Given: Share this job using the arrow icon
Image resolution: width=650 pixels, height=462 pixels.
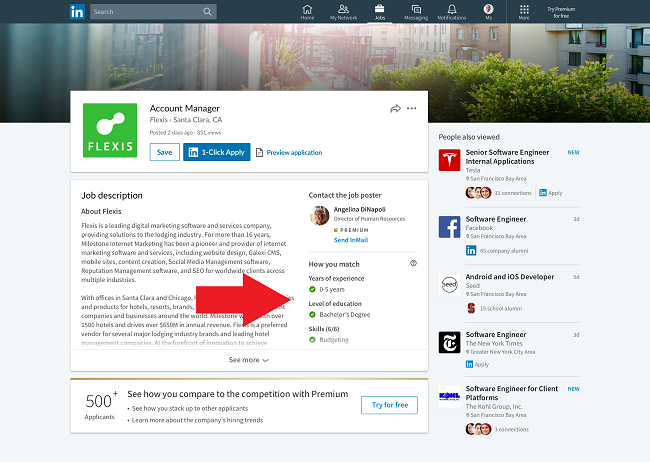Looking at the screenshot, I should [x=395, y=109].
